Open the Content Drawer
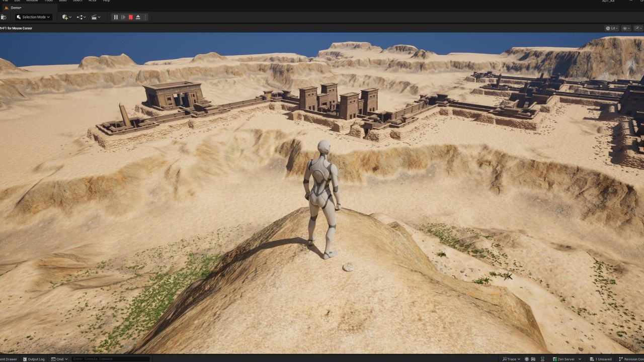Viewport: 644px width, 362px height. (9, 359)
